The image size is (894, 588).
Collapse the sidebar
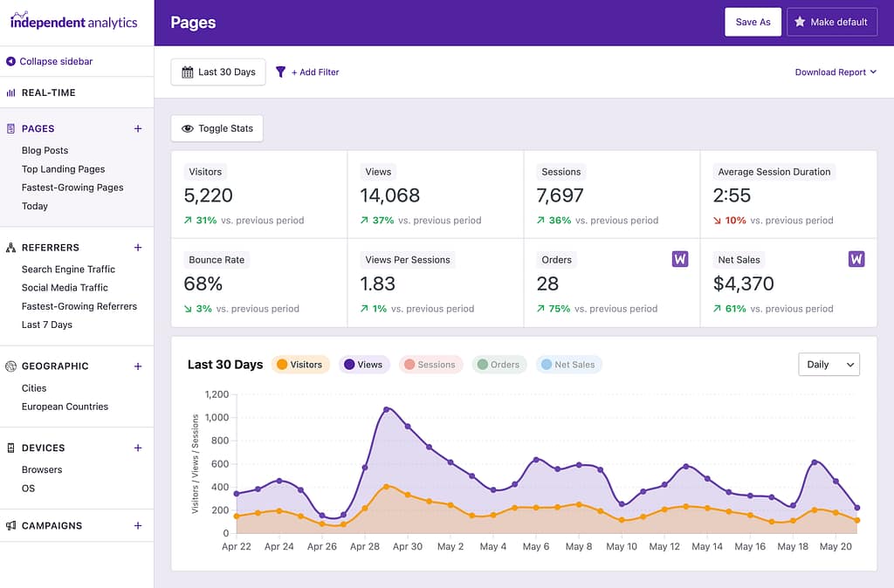click(49, 61)
